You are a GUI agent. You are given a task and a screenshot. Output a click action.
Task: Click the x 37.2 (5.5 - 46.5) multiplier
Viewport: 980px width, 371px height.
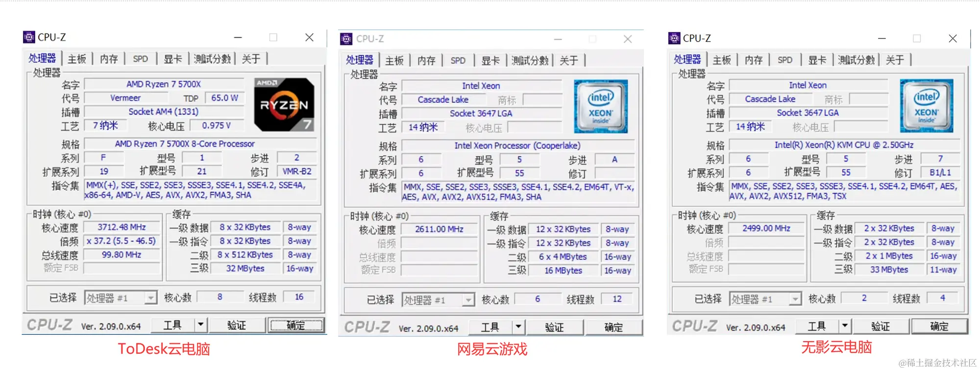[122, 241]
